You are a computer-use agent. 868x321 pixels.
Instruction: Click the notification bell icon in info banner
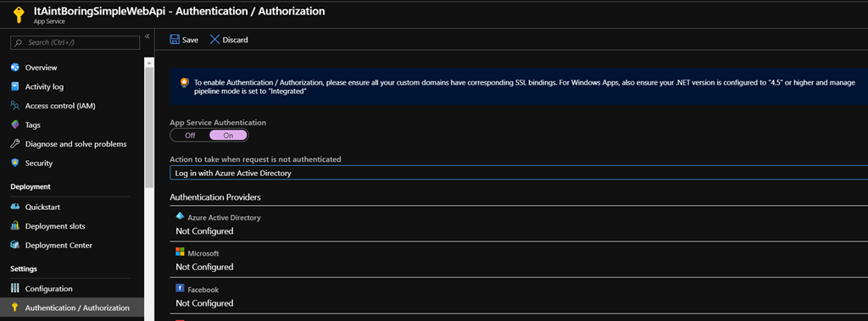[x=184, y=82]
